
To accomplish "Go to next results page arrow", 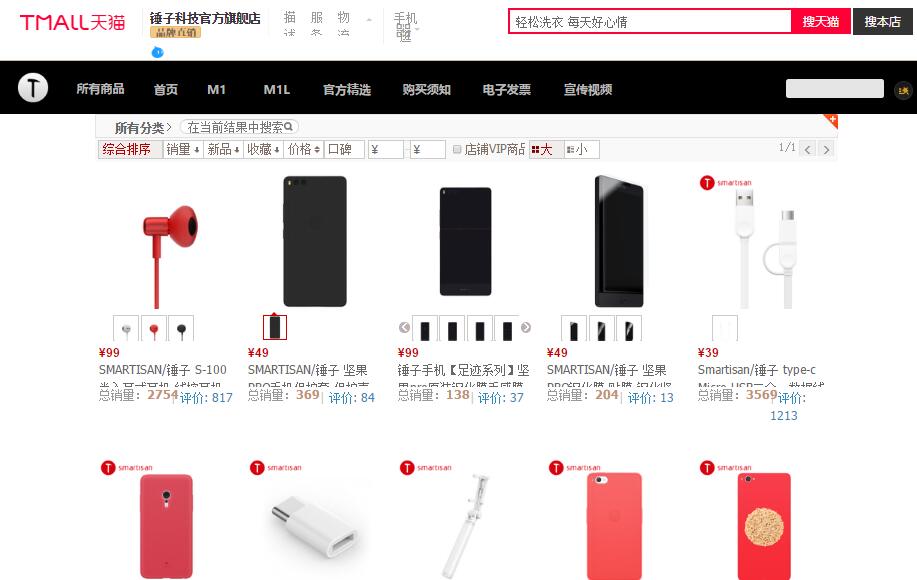I will pos(826,150).
